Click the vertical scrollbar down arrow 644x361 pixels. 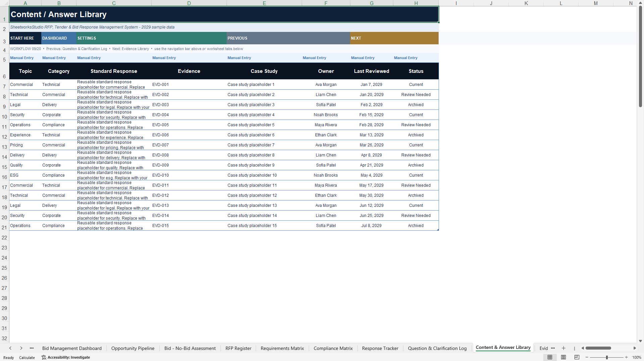pos(640,341)
